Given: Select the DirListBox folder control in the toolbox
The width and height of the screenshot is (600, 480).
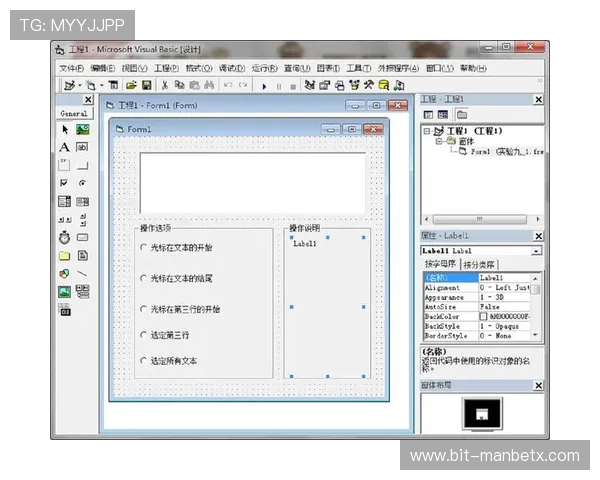Looking at the screenshot, I should [64, 256].
